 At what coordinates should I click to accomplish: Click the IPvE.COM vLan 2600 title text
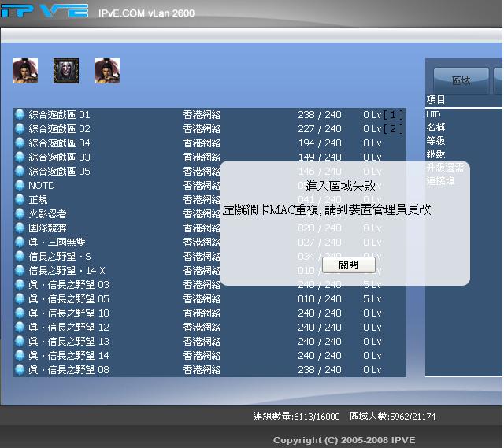[x=146, y=13]
